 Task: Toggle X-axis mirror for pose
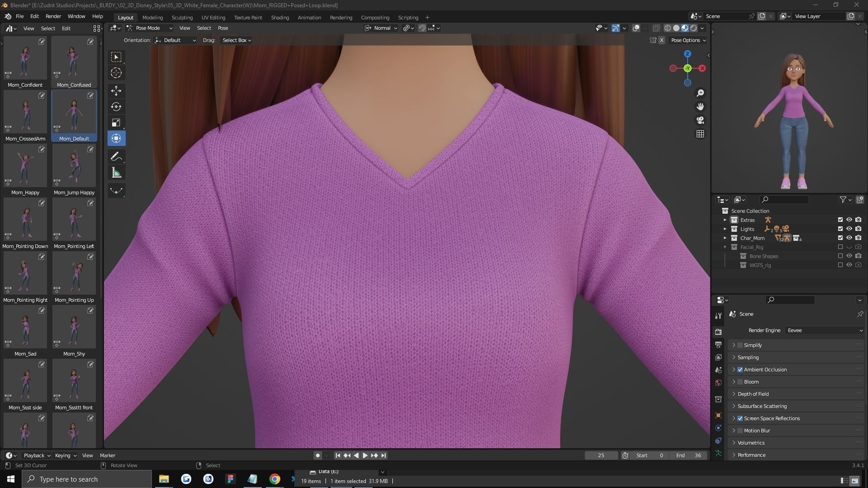661,40
